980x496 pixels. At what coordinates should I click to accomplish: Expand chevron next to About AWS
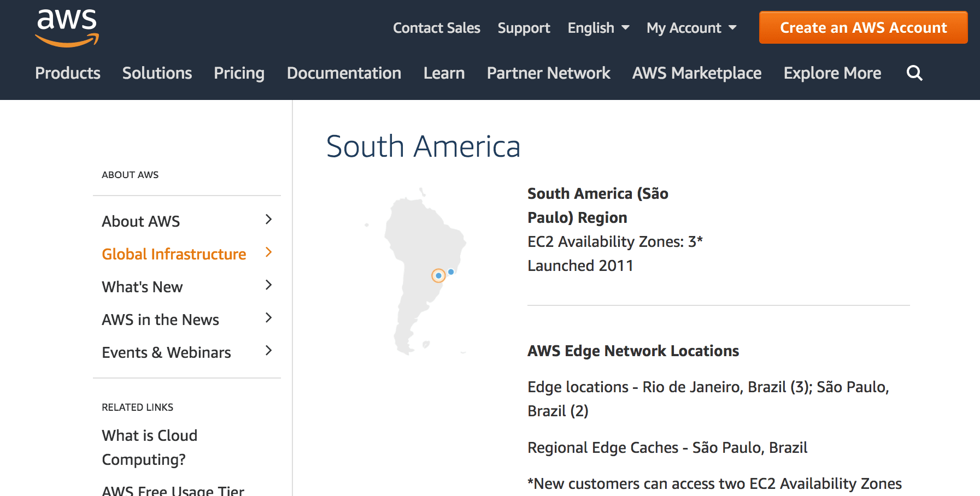click(x=268, y=220)
